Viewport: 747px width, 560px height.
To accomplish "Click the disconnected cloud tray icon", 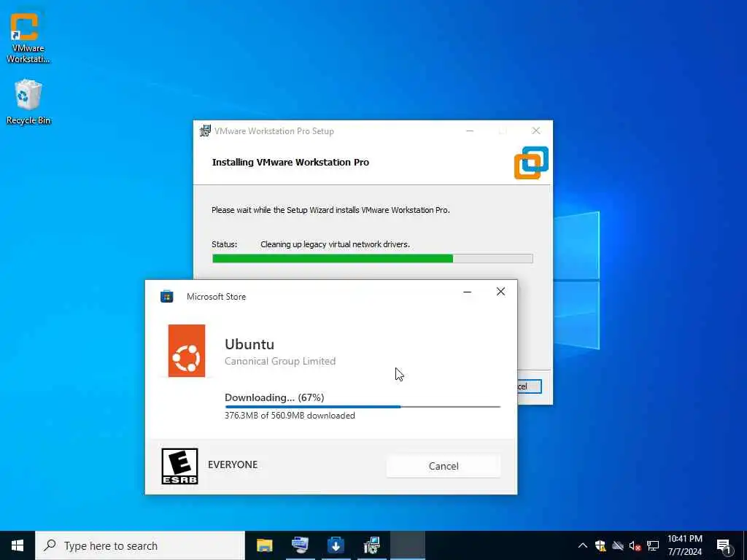I will pos(618,545).
